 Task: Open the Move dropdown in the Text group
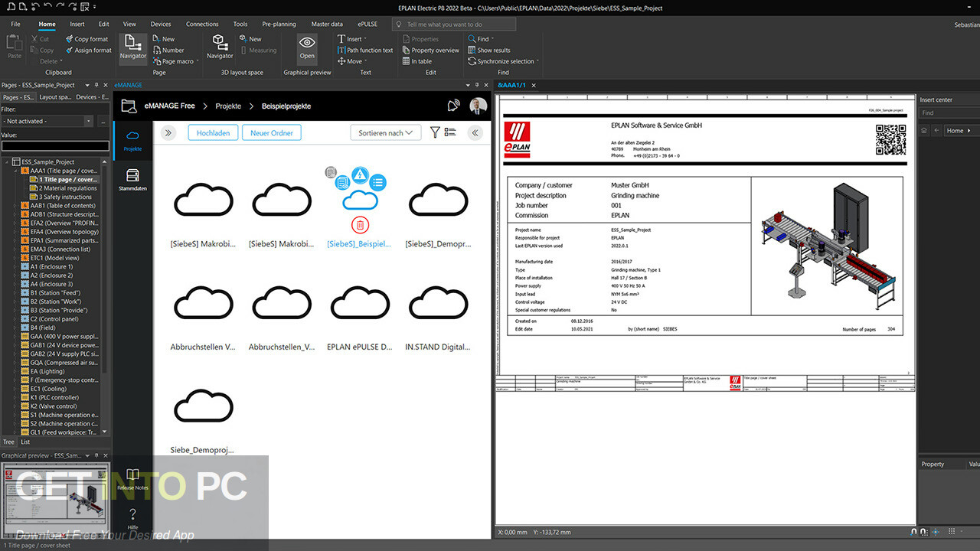click(351, 61)
